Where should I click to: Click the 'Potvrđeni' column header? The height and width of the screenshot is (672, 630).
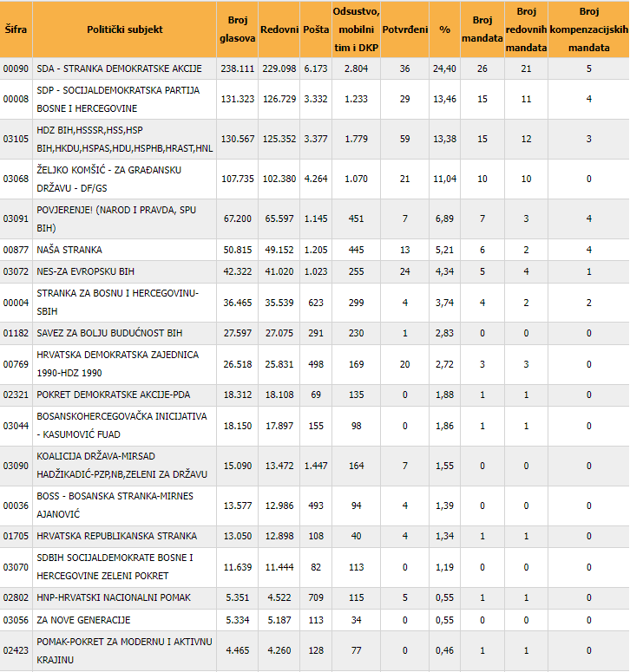(405, 29)
